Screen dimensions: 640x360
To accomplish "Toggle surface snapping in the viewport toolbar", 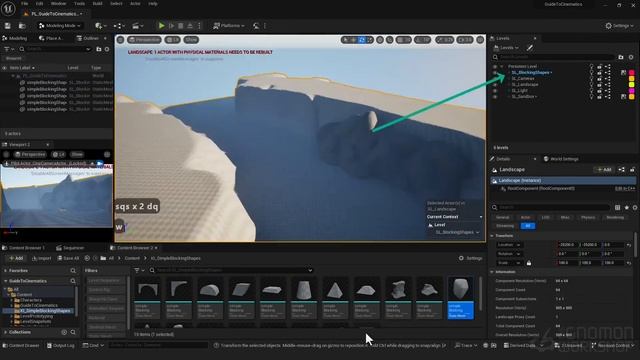I will click(x=390, y=40).
